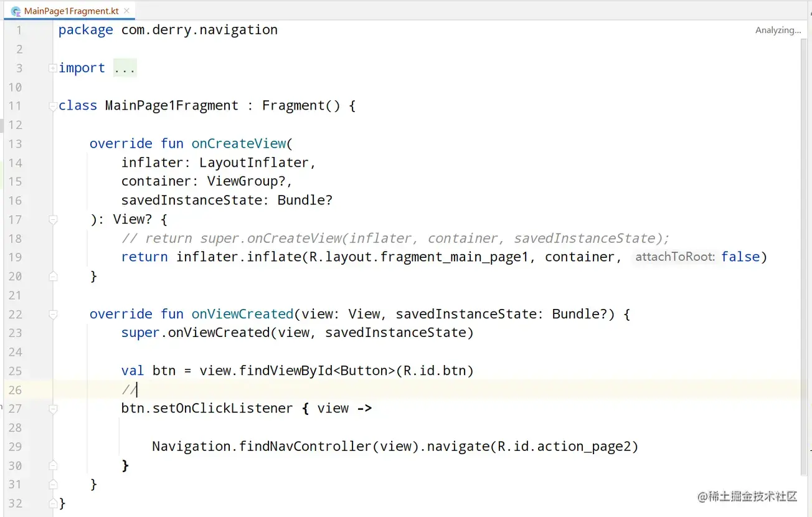Viewport: 812px width, 517px height.
Task: Click gutter line number 29
Action: 15,447
